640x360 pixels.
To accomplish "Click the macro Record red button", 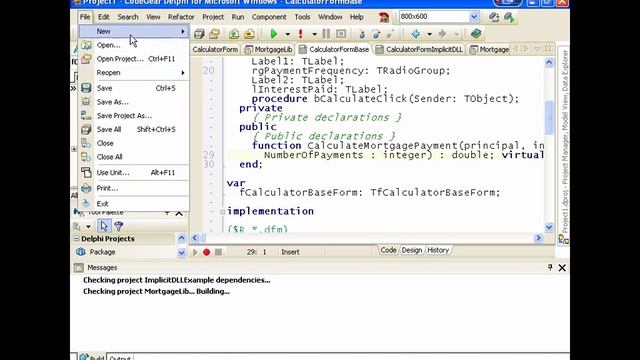I will (x=207, y=252).
